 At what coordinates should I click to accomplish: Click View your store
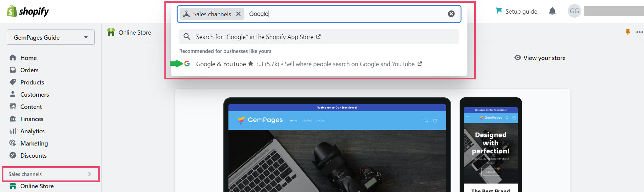click(544, 58)
